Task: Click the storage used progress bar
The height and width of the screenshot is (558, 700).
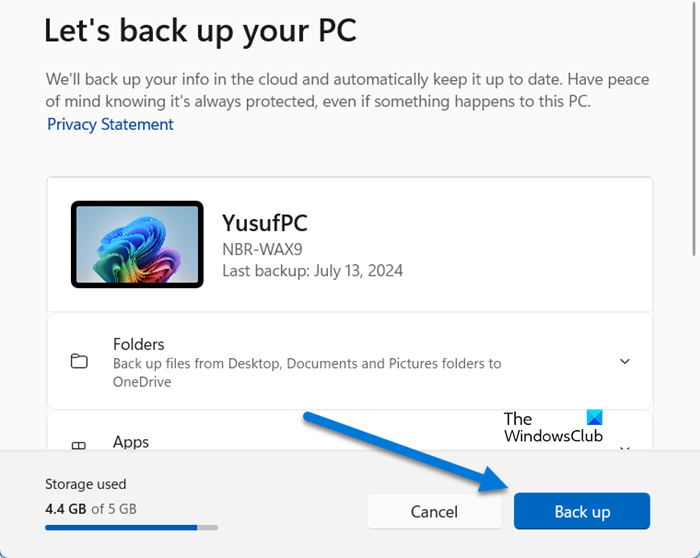Action: pyautogui.click(x=131, y=526)
